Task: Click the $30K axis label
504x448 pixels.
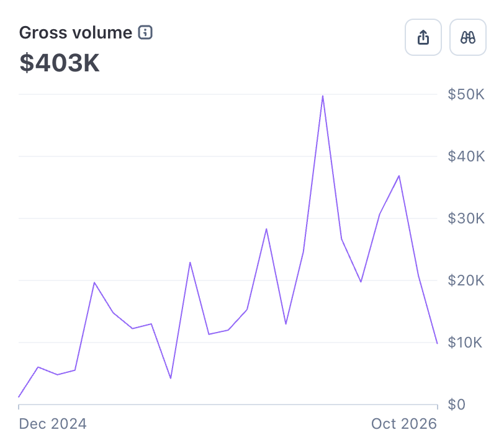Action: 466,218
